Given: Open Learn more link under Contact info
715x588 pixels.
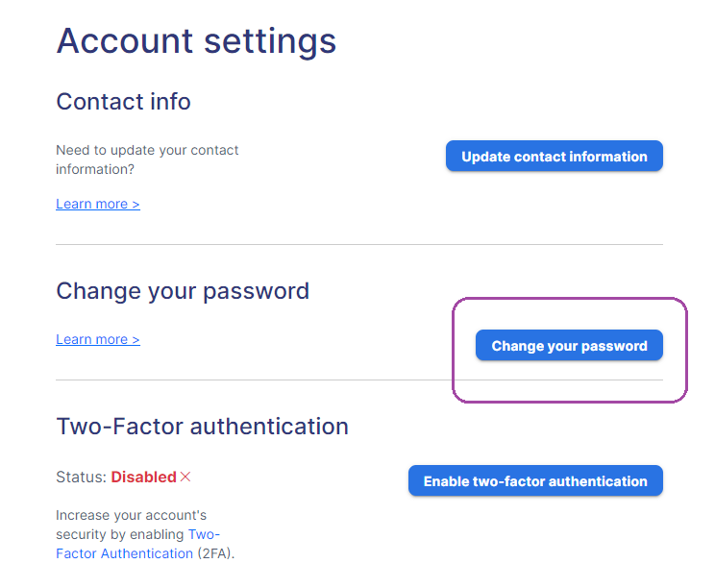Looking at the screenshot, I should (x=98, y=204).
